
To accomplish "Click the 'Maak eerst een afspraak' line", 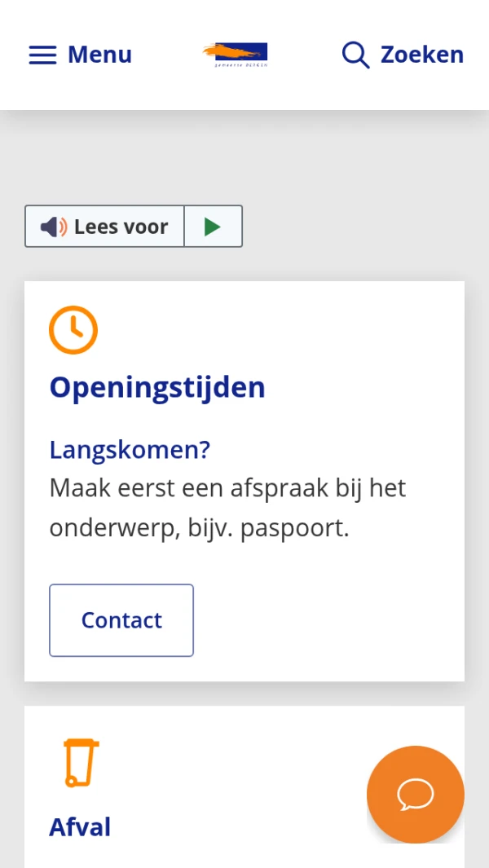I will point(227,489).
